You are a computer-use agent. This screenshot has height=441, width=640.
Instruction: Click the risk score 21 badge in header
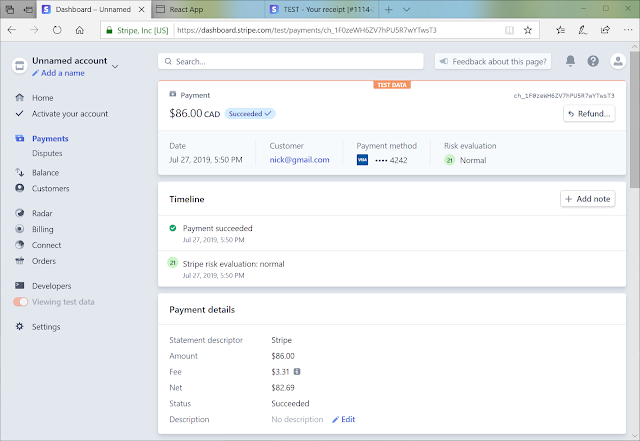click(449, 160)
